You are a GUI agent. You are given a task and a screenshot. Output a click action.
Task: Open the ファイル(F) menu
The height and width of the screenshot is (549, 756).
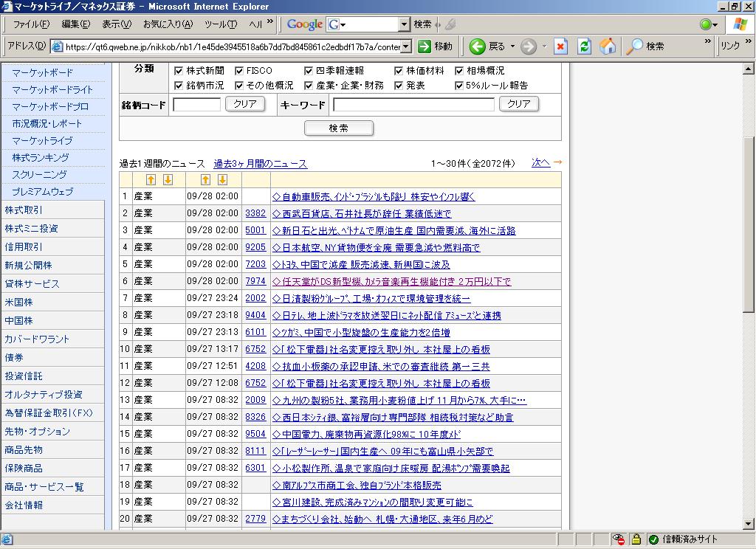pos(31,24)
